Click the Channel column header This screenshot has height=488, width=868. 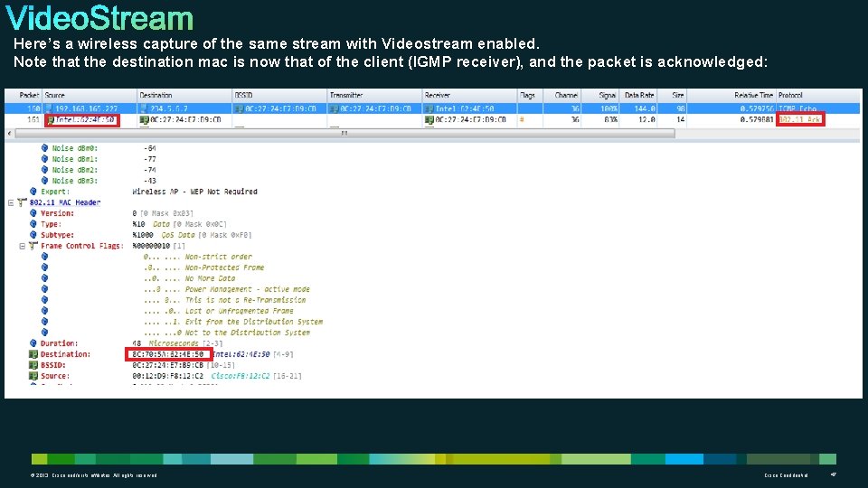(x=566, y=95)
